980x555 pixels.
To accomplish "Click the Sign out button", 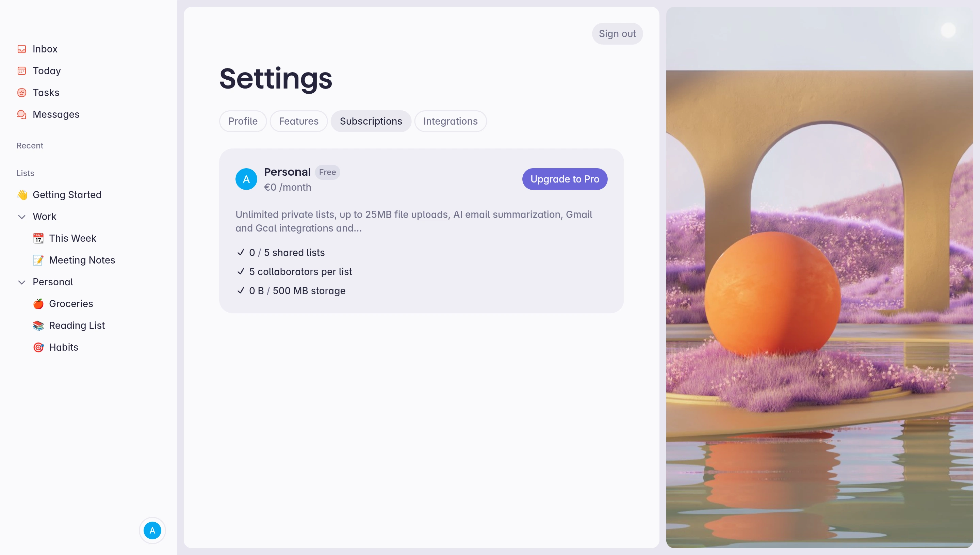I will tap(617, 34).
